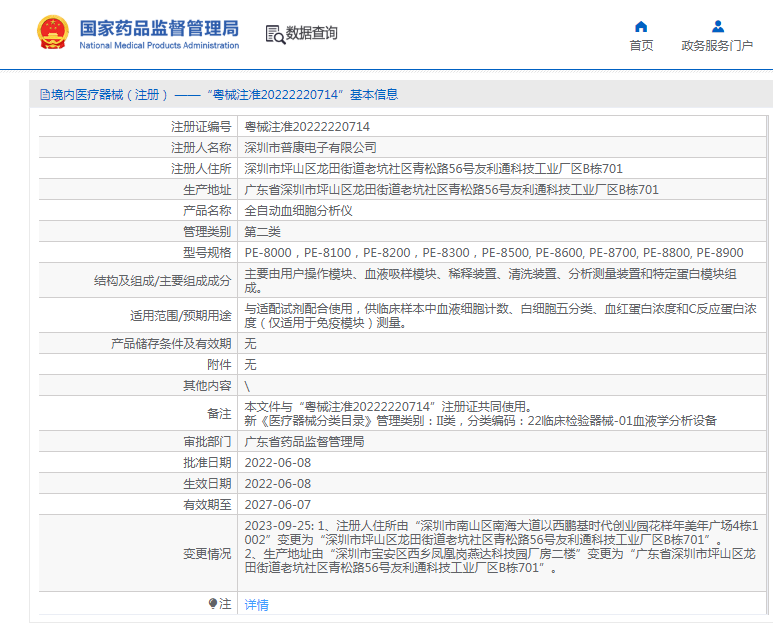
Task: Click the 批准日期 value 2022-06-08
Action: click(x=278, y=463)
